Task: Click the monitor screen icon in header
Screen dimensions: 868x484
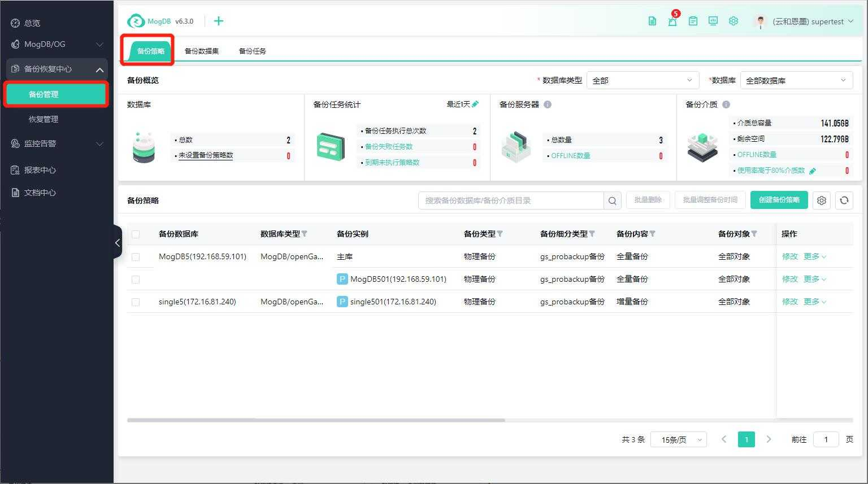Action: 713,21
